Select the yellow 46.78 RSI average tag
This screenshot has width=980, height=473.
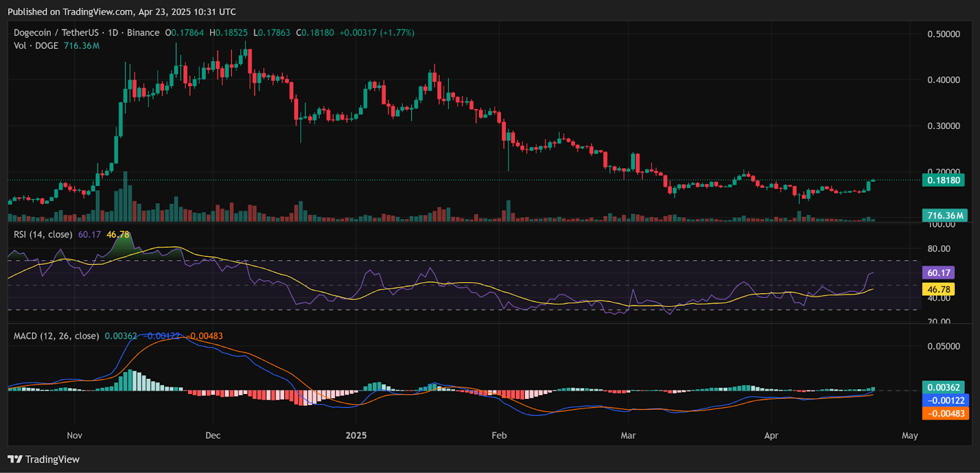[x=938, y=289]
